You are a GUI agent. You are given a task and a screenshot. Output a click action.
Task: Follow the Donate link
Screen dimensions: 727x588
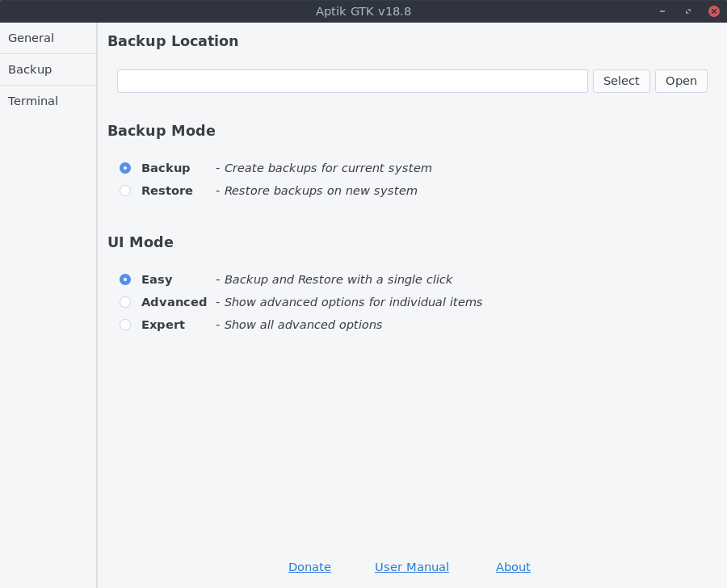(x=309, y=567)
